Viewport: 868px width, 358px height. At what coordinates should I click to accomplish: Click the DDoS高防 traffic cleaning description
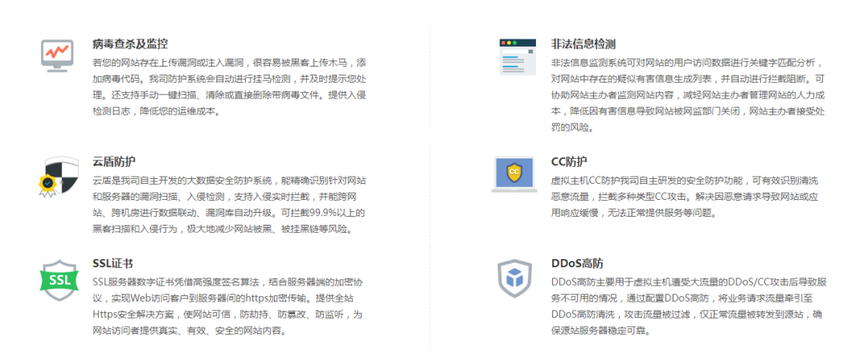pos(687,306)
